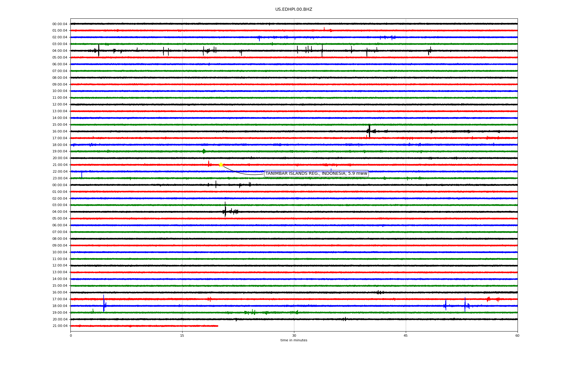Click the first 04:00:04 time label
The height and width of the screenshot is (368, 588).
(x=60, y=51)
